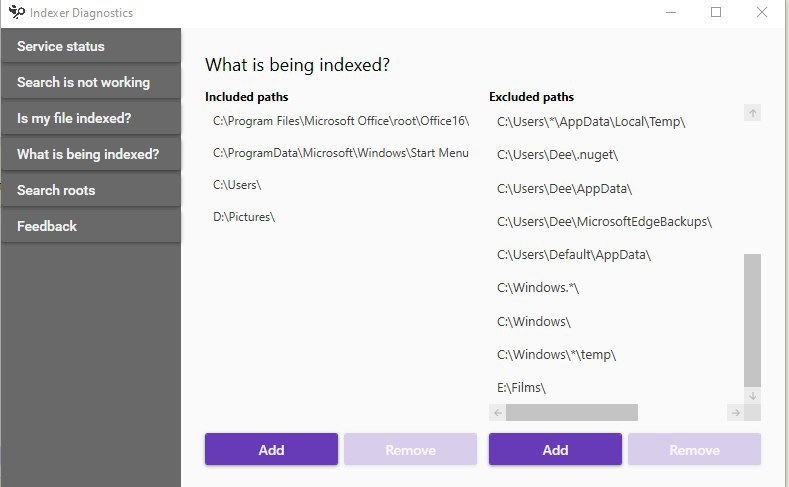Screen dimensions: 789x487
Task: Click the horizontal scrollbar thumb of excluded paths
Action: [x=572, y=413]
